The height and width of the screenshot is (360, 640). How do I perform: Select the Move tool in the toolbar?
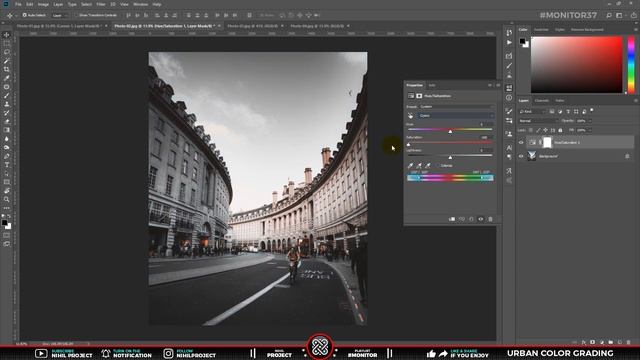pos(7,35)
